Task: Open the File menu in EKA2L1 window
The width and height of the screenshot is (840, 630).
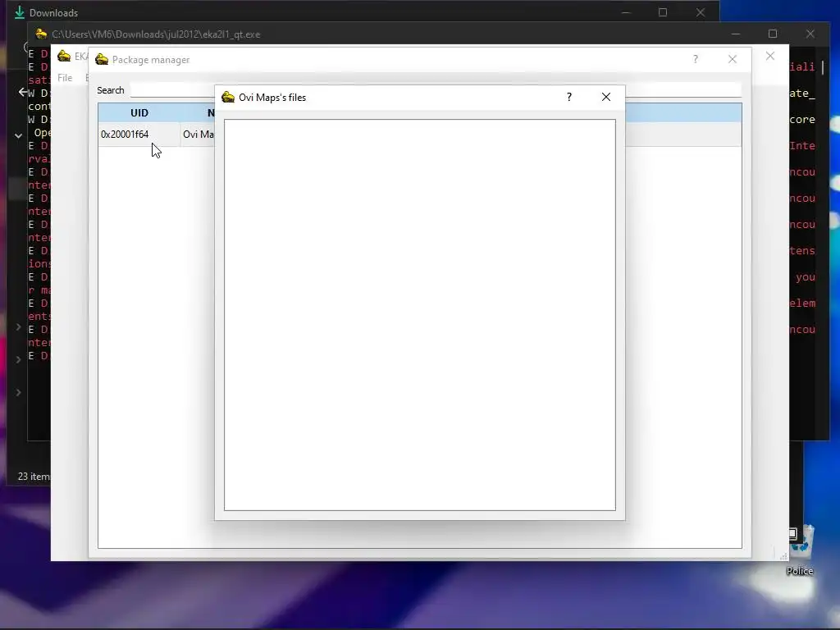Action: pos(65,78)
